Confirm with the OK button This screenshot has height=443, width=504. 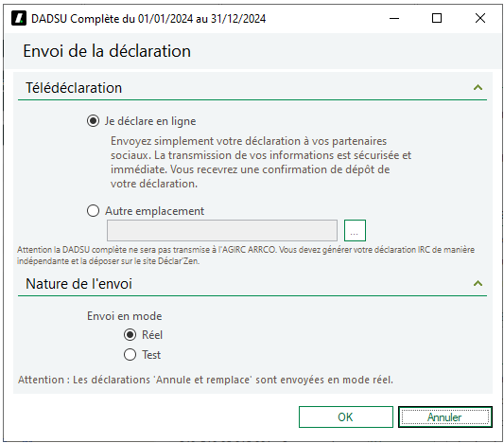346,416
